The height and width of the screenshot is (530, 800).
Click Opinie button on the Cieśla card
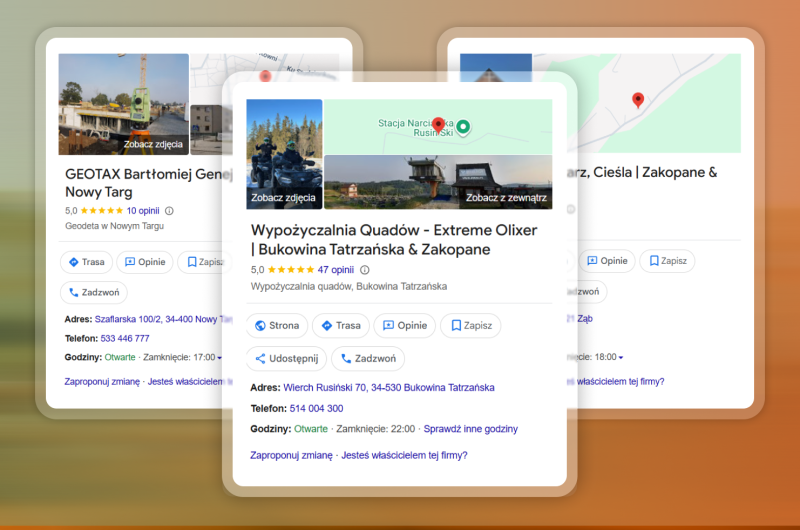pos(607,261)
